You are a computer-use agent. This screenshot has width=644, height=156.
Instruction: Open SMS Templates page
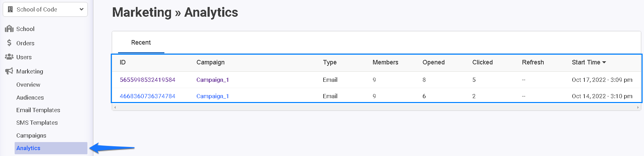(37, 123)
